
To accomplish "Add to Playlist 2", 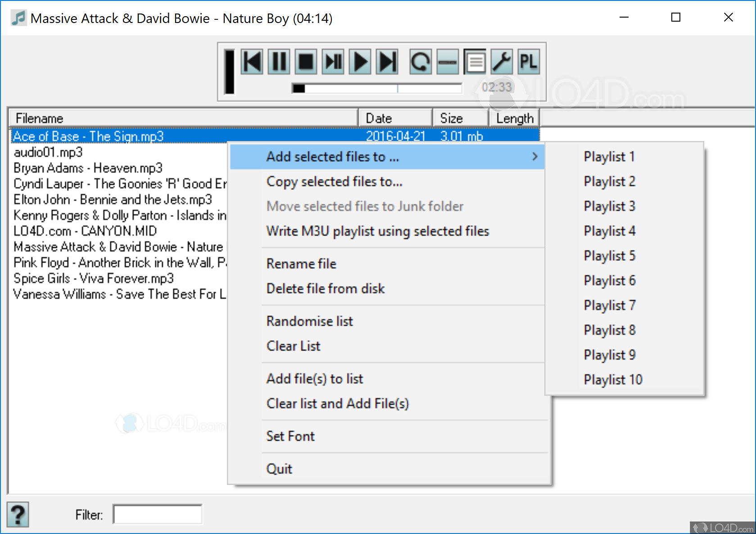I will (x=624, y=181).
